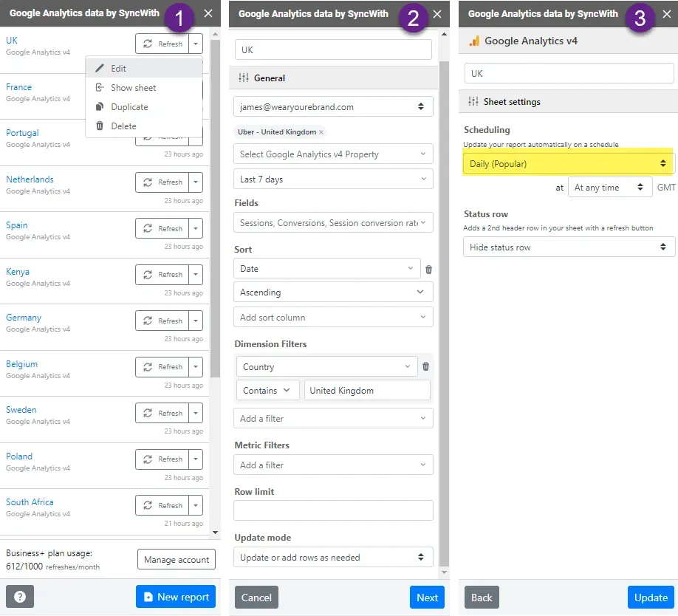Refresh the UK report
Image resolution: width=678 pixels, height=616 pixels.
(x=162, y=44)
